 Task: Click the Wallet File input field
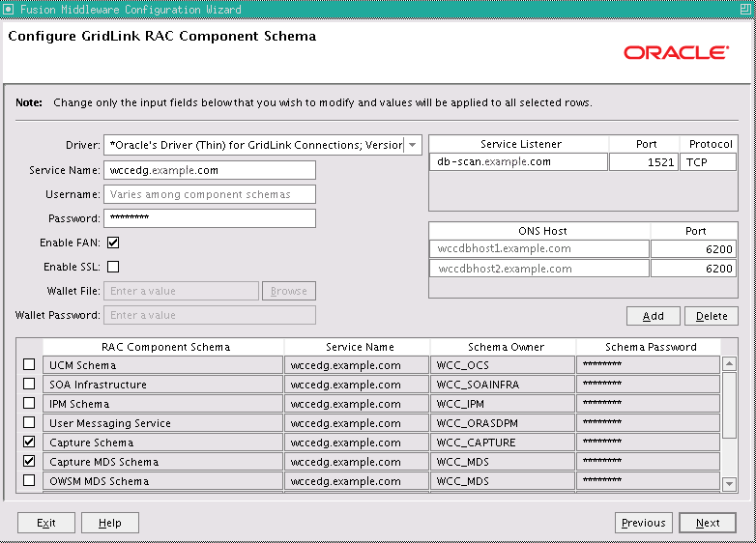point(182,291)
